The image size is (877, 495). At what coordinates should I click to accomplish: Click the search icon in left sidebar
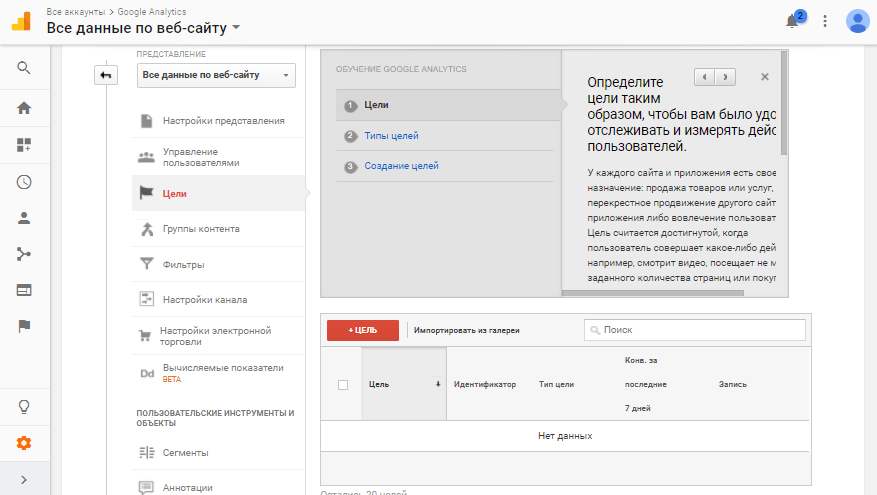(x=23, y=68)
